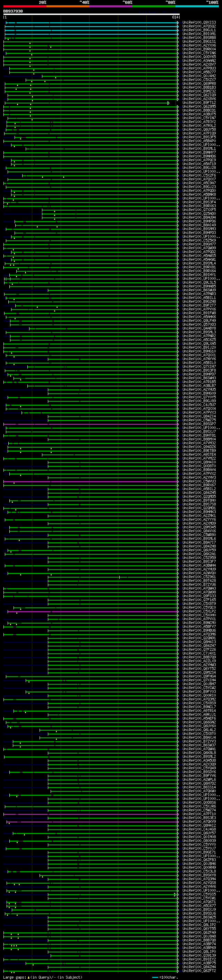Click hit label UniRef100_Q84ZI4

(199, 416)
